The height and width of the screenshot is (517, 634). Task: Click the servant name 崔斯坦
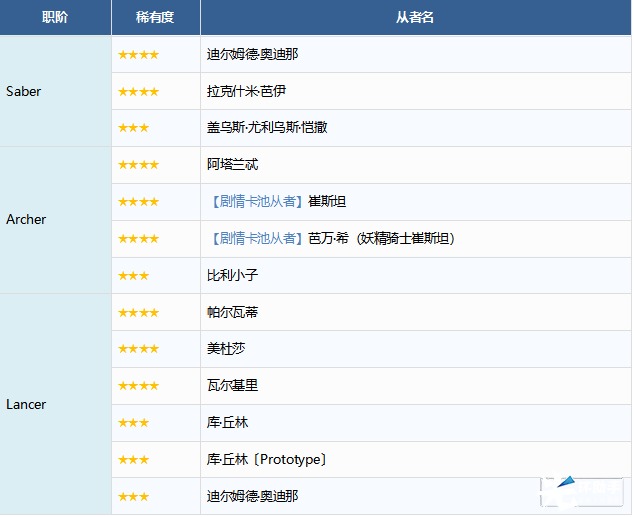click(x=327, y=201)
